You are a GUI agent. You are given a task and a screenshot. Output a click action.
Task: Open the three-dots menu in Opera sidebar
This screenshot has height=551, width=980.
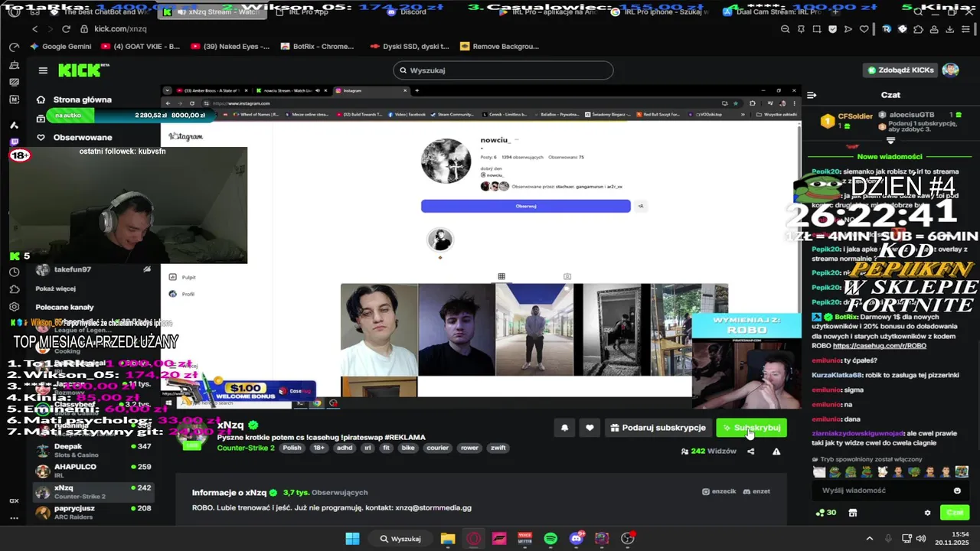pyautogui.click(x=14, y=518)
